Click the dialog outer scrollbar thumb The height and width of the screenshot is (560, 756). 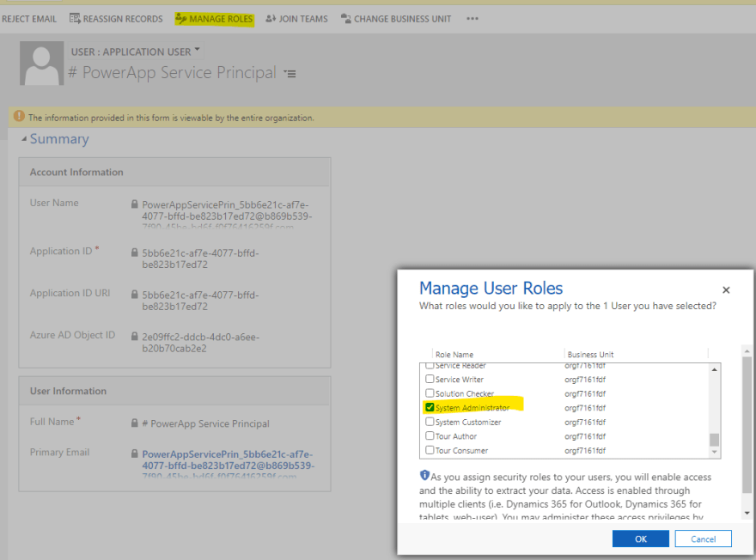747,425
